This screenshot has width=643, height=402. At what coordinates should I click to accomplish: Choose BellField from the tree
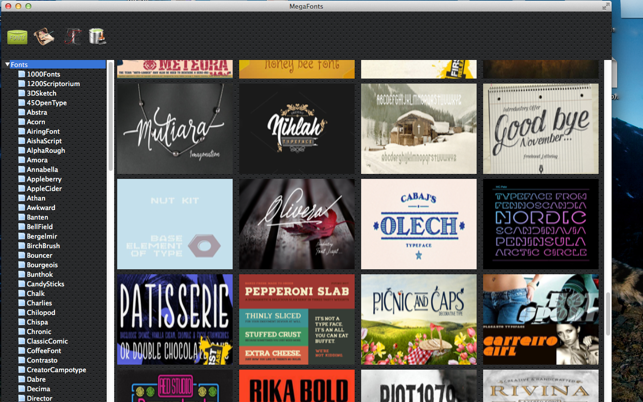(40, 226)
